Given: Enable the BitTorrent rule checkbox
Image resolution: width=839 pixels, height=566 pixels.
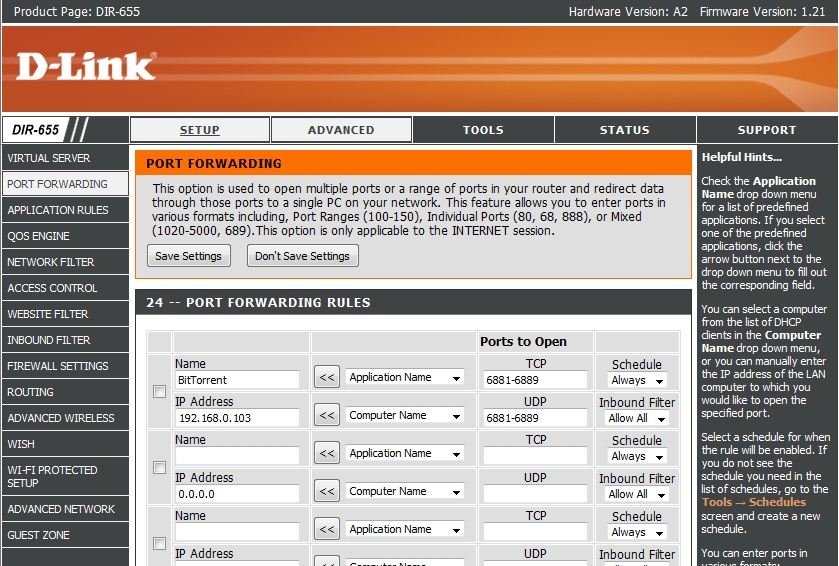Looking at the screenshot, I should 159,392.
